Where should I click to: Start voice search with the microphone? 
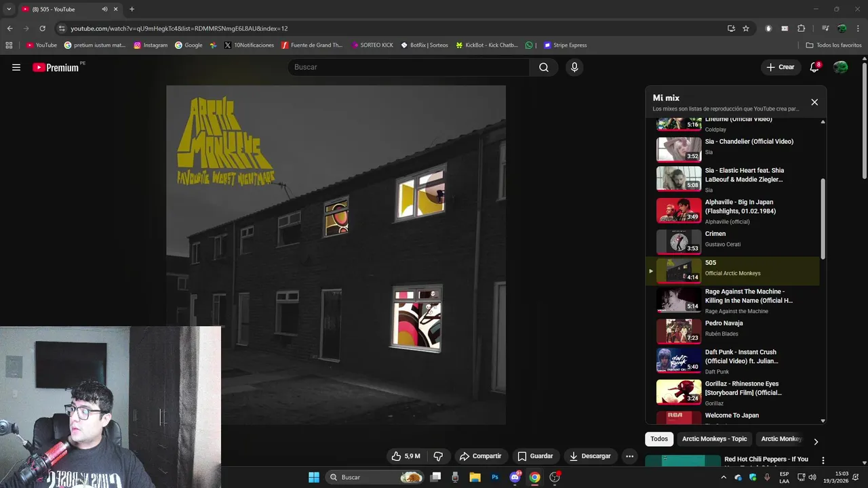coord(574,67)
